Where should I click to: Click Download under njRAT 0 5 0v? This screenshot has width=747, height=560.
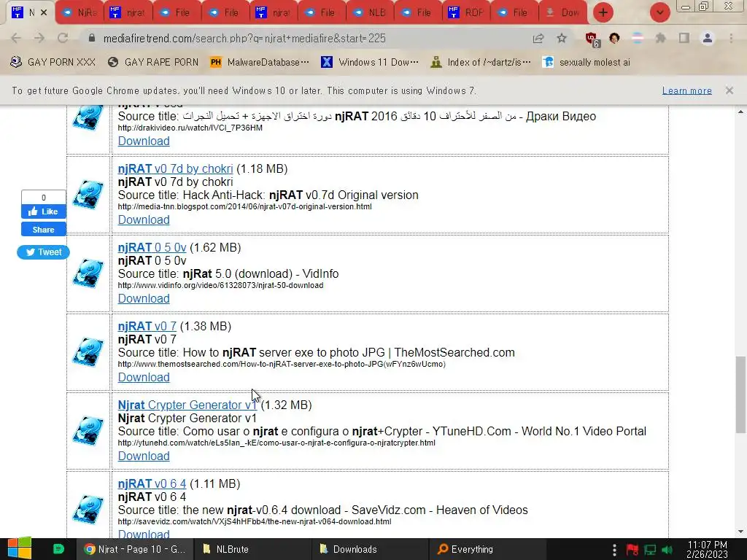(144, 298)
